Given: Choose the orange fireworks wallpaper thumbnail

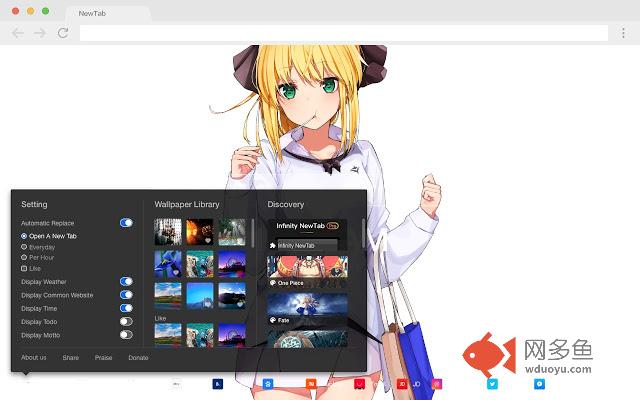Looking at the screenshot, I should pyautogui.click(x=200, y=232).
